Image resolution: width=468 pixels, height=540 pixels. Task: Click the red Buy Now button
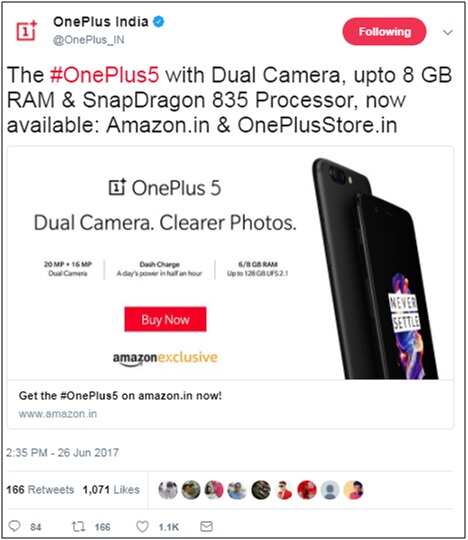pyautogui.click(x=165, y=319)
